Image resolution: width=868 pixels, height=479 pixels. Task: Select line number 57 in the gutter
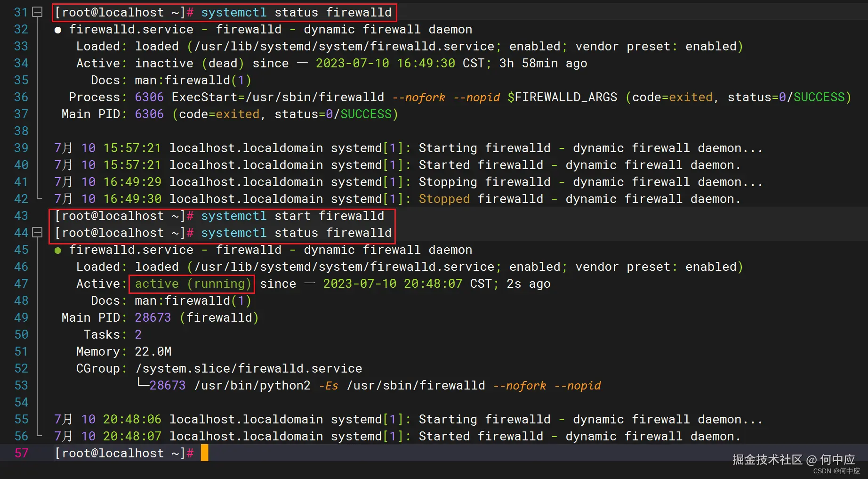(21, 453)
